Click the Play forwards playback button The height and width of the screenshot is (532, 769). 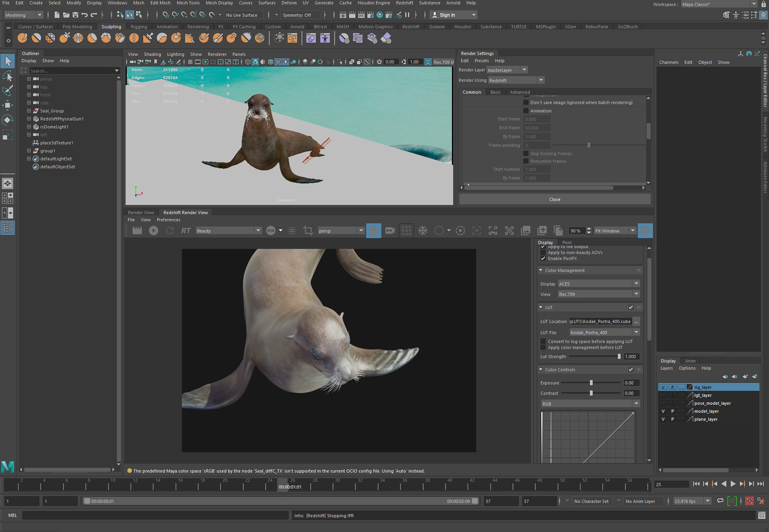coord(733,484)
